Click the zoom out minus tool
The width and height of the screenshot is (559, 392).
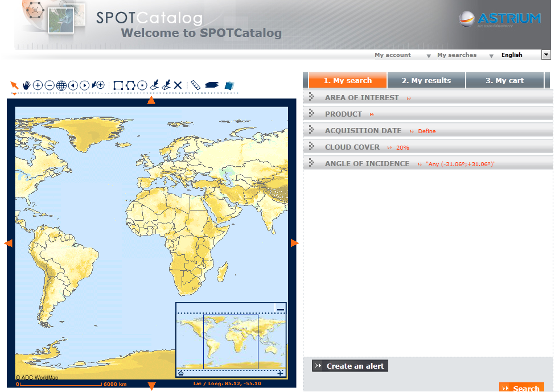(x=50, y=85)
